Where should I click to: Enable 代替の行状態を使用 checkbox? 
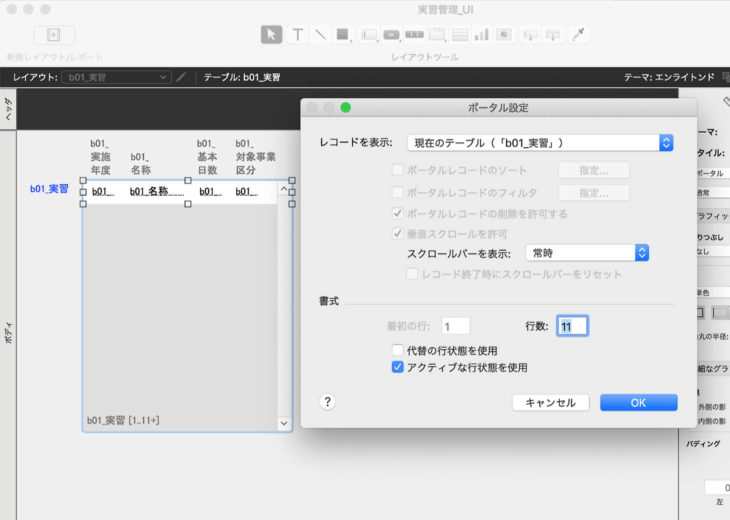click(x=398, y=351)
